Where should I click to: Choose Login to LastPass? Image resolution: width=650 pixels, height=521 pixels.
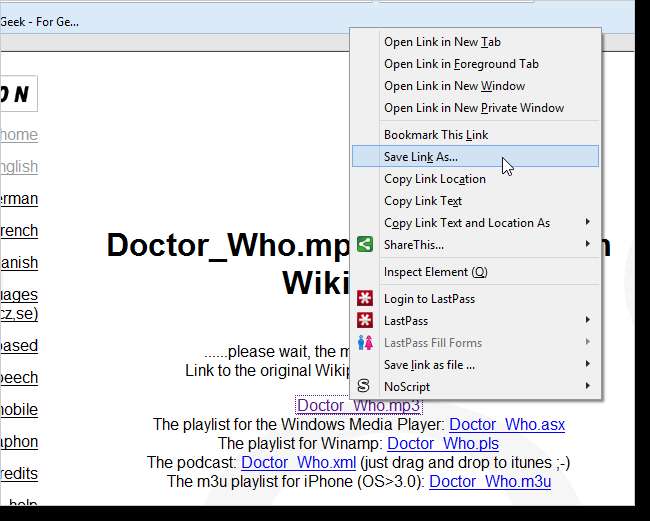pos(475,299)
